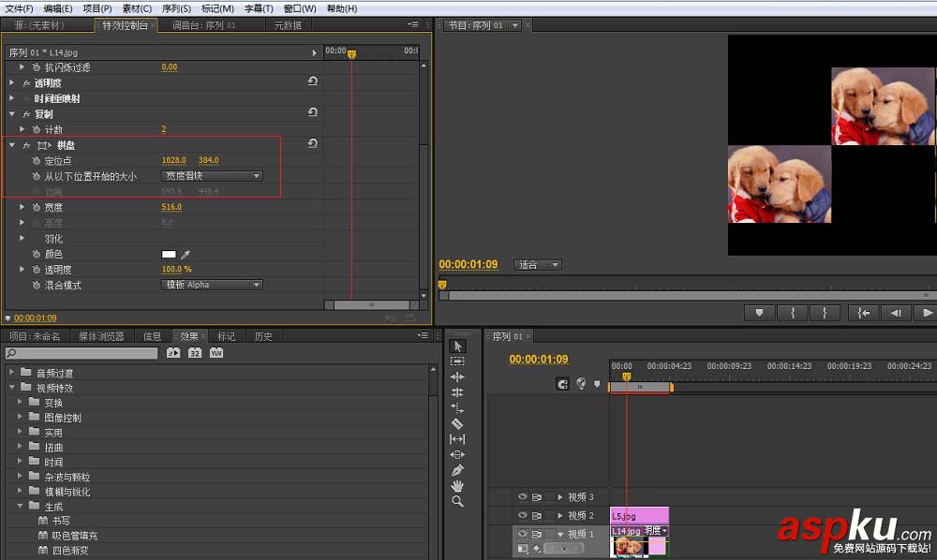Screen dimensions: 937x560
Task: Click the 32-bit effects filter icon
Action: (195, 353)
